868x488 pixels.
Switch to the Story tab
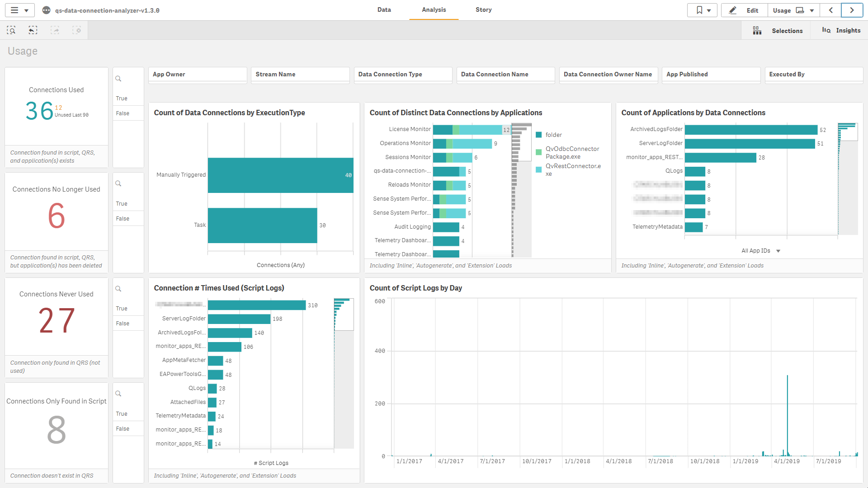coord(483,9)
